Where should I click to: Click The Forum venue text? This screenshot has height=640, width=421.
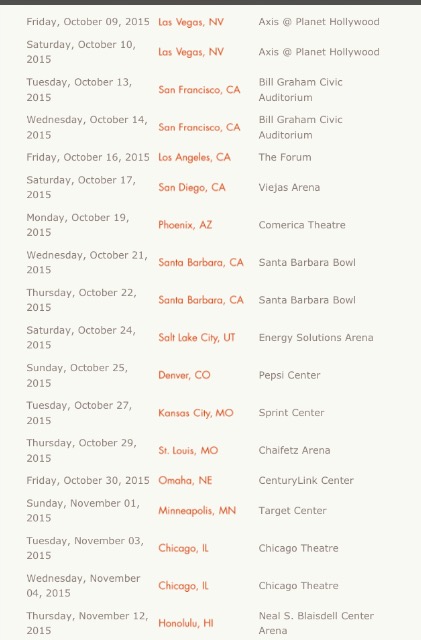pos(285,158)
